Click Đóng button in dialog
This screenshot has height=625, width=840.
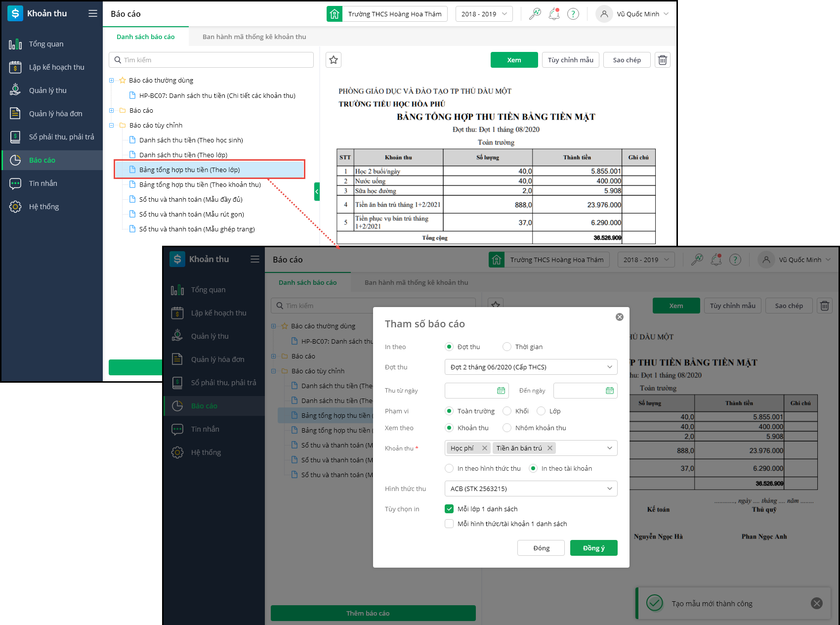pyautogui.click(x=541, y=548)
